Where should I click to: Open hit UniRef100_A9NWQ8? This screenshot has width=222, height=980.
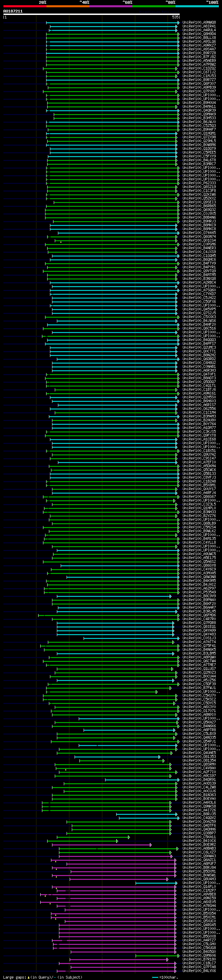click(x=199, y=23)
